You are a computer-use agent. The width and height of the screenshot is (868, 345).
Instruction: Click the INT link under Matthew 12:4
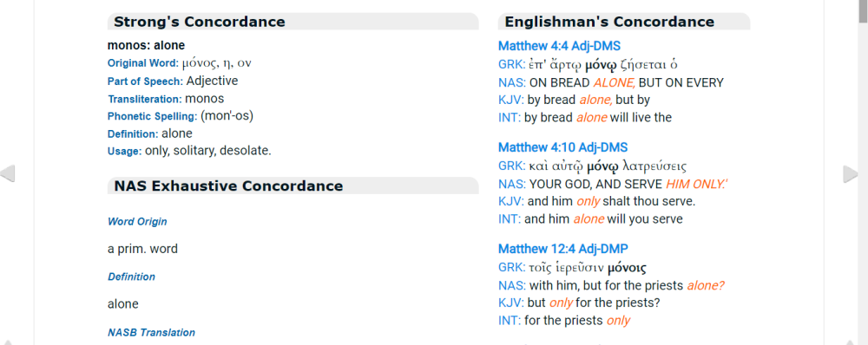coord(510,321)
